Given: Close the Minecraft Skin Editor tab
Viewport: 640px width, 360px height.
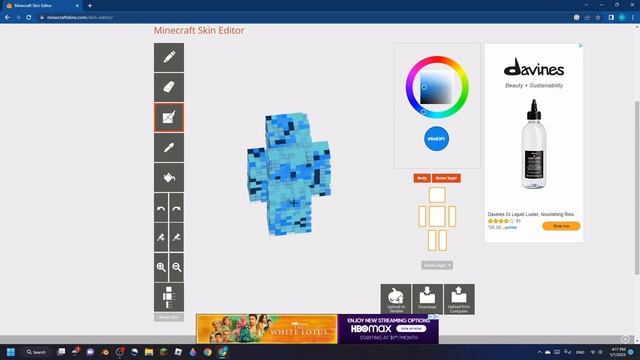Looking at the screenshot, I should (x=77, y=6).
